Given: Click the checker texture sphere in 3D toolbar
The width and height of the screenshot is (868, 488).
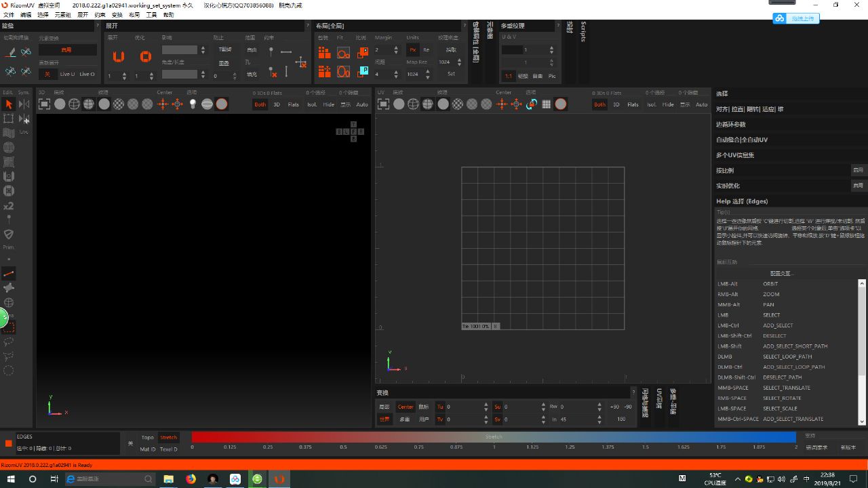Looking at the screenshot, I should coord(119,104).
